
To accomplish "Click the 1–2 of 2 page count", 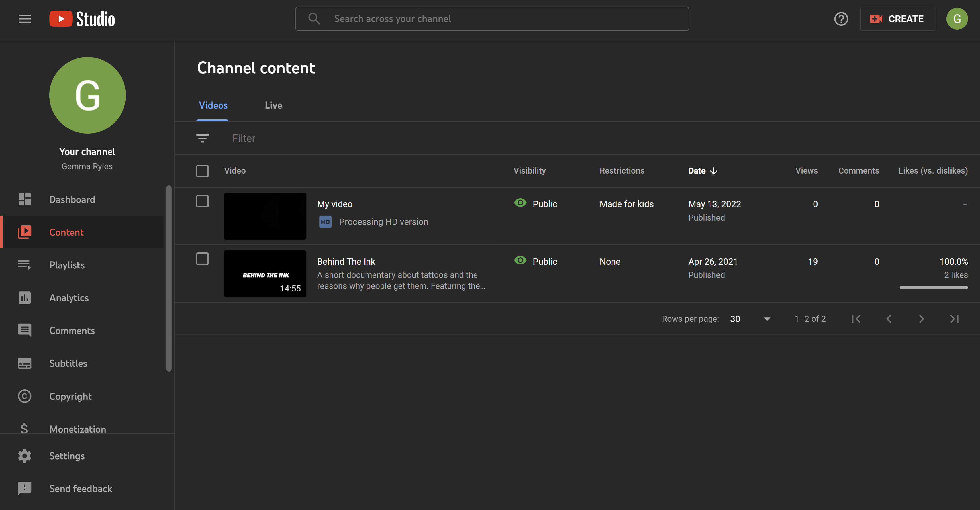I will point(810,319).
